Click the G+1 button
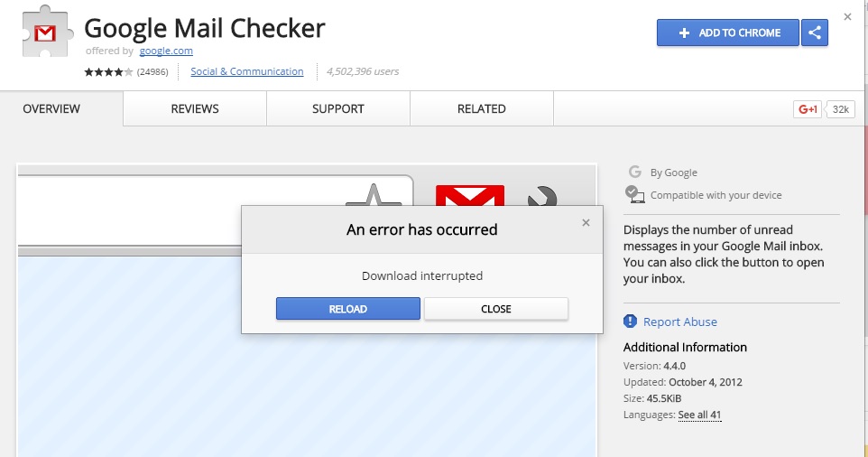The image size is (868, 457). [x=807, y=109]
